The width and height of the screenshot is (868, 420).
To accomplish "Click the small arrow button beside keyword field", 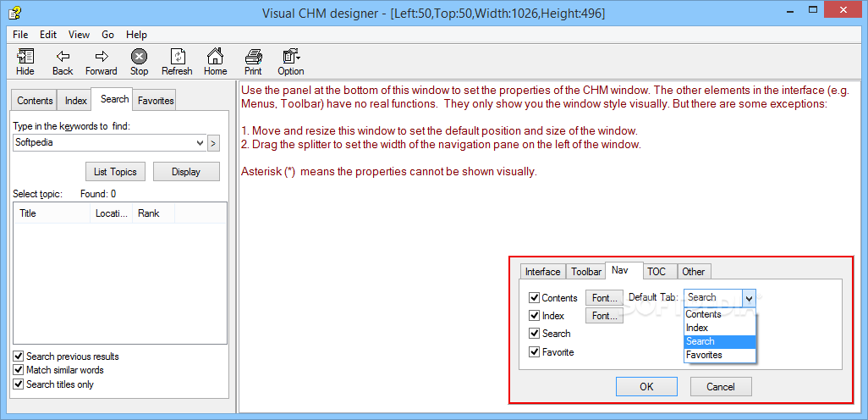I will click(213, 143).
